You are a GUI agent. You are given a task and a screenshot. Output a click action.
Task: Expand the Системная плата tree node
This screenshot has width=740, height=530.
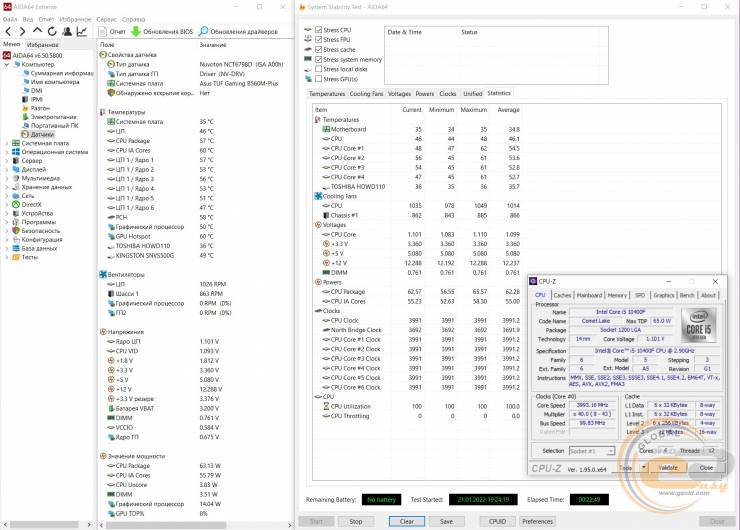pos(7,143)
